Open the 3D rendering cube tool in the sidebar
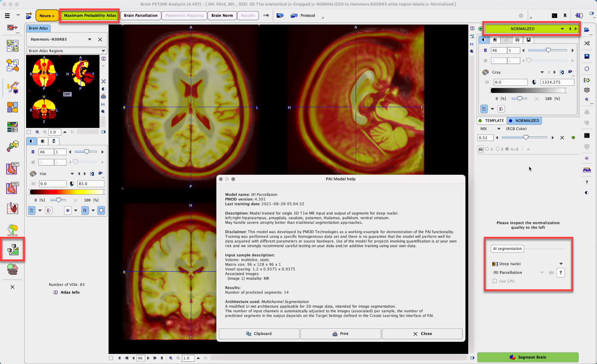Screen dimensions: 597x364 pyautogui.click(x=13, y=146)
